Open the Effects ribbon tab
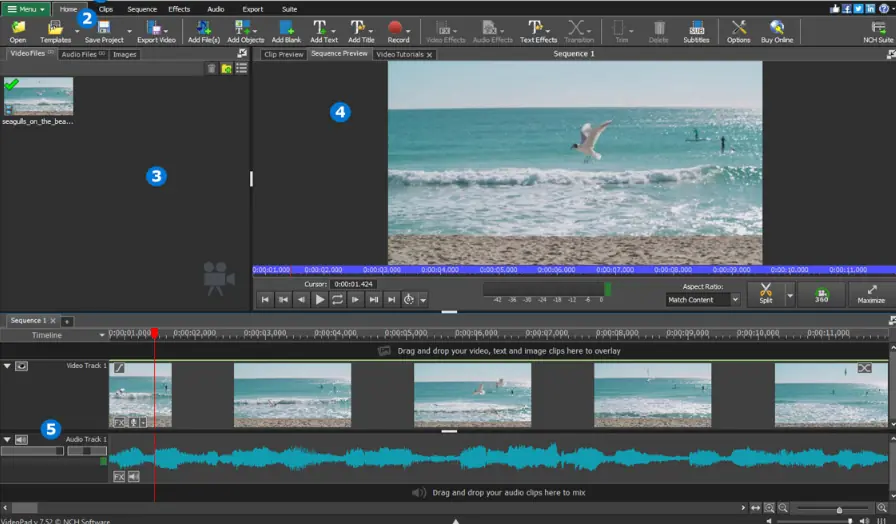This screenshot has height=524, width=896. pyautogui.click(x=179, y=9)
